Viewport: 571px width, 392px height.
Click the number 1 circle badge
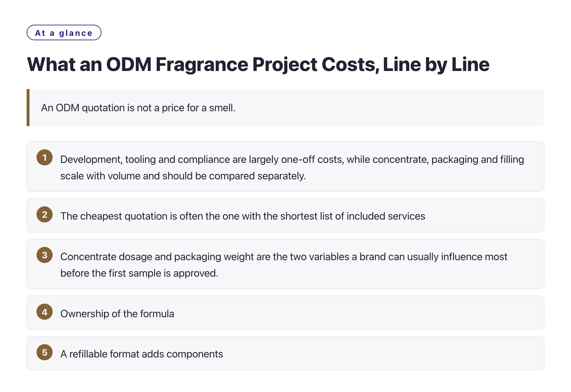click(x=44, y=157)
